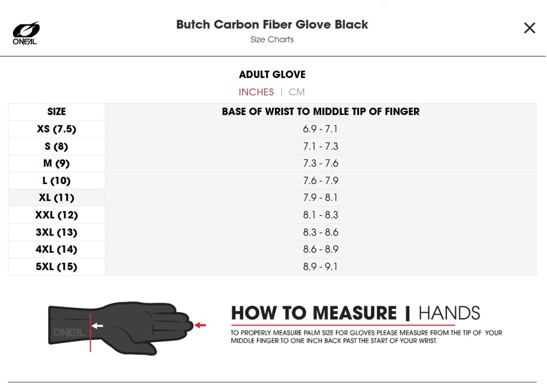Select the XS (7.5) size row

tap(56, 129)
